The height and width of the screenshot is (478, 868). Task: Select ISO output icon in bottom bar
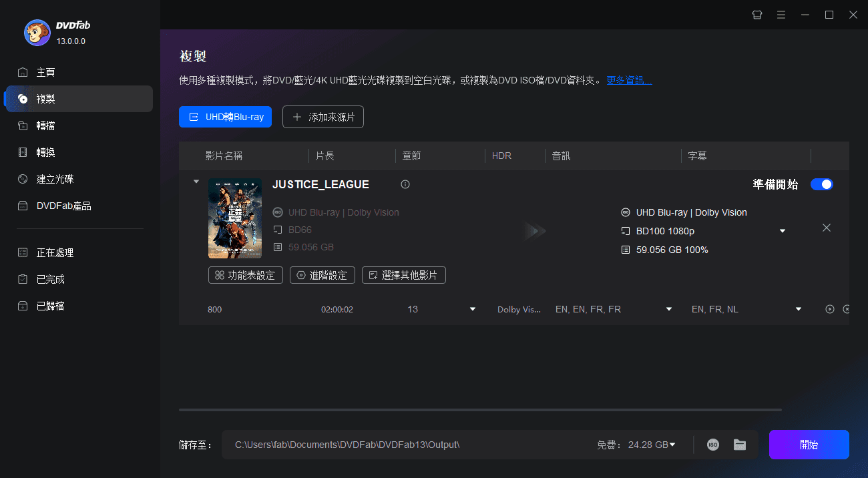pos(713,445)
